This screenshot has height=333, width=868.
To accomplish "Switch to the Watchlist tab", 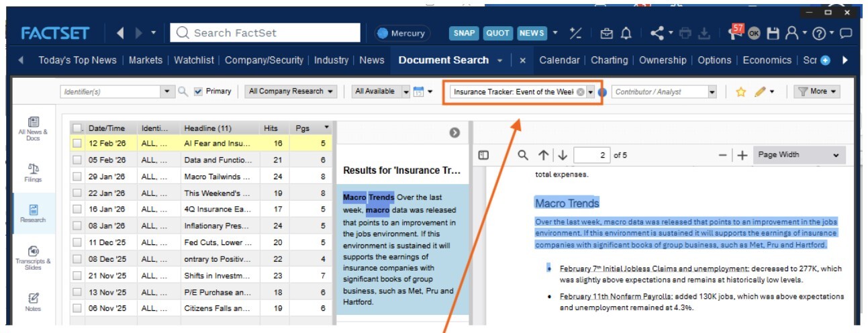I will (x=194, y=60).
